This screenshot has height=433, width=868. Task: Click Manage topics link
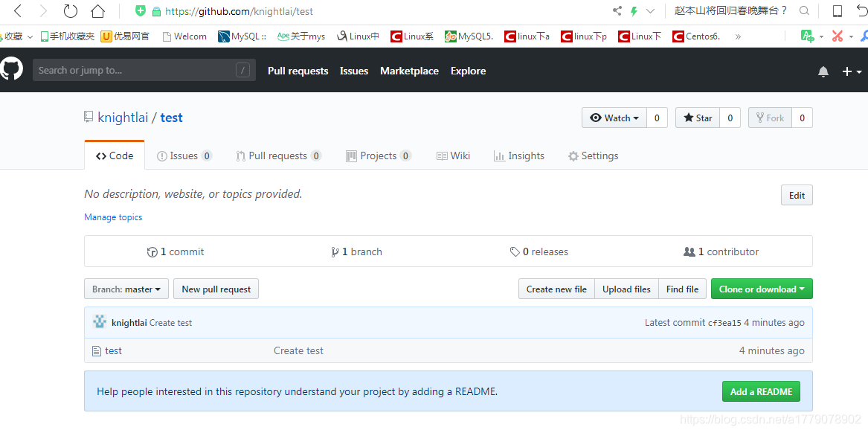pyautogui.click(x=113, y=217)
